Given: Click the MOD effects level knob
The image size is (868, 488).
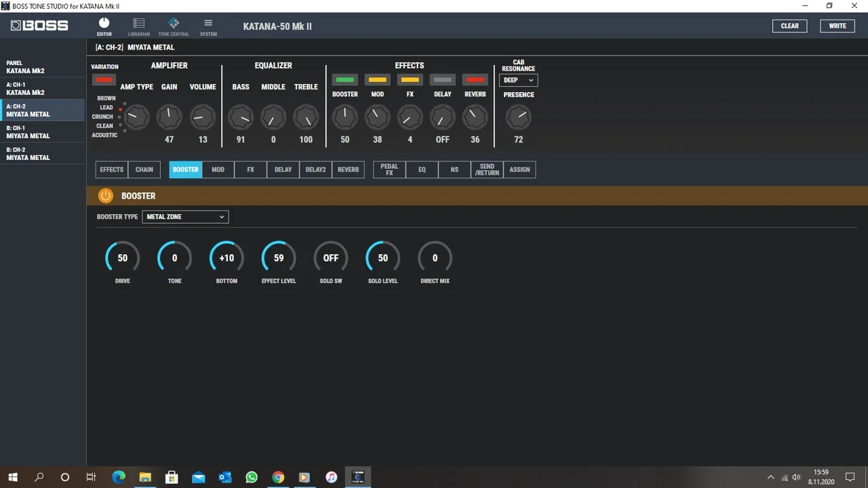Looking at the screenshot, I should coord(377,117).
